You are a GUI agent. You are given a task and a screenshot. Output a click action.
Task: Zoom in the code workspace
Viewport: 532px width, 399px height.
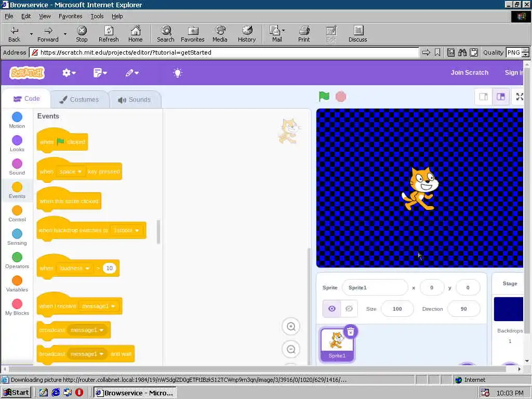tap(291, 326)
